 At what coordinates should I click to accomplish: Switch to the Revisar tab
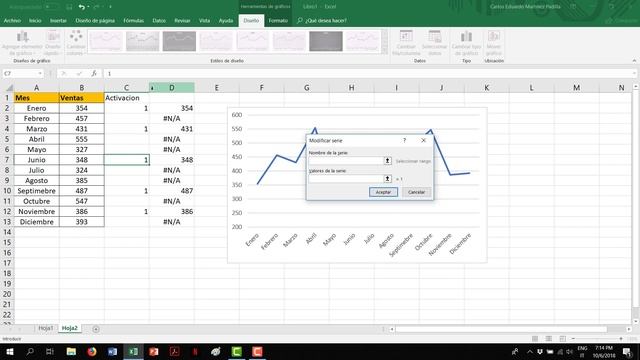click(182, 20)
